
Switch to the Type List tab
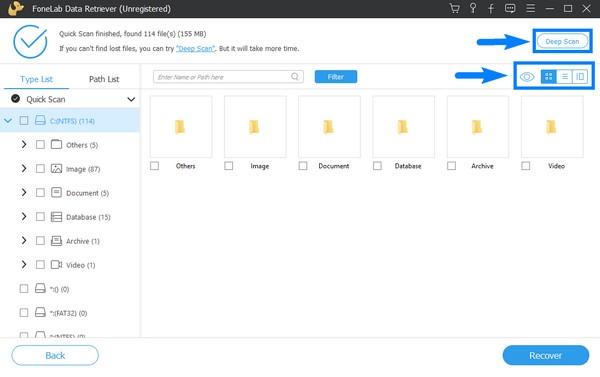pyautogui.click(x=36, y=79)
